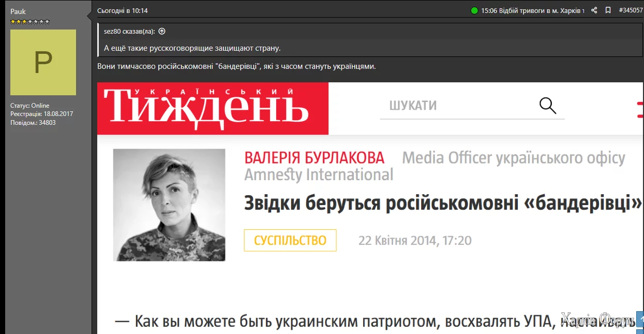Click Pauk's yellow avatar with letter P
The height and width of the screenshot is (334, 644).
[43, 62]
